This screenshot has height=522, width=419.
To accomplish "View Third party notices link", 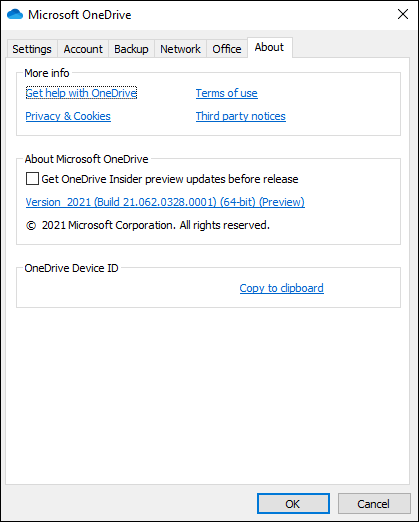I will point(241,116).
